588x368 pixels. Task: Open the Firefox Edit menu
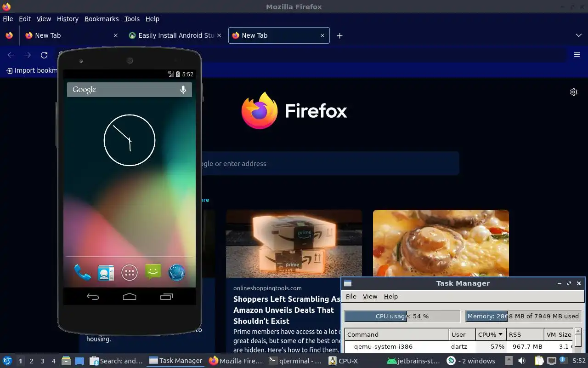(25, 19)
